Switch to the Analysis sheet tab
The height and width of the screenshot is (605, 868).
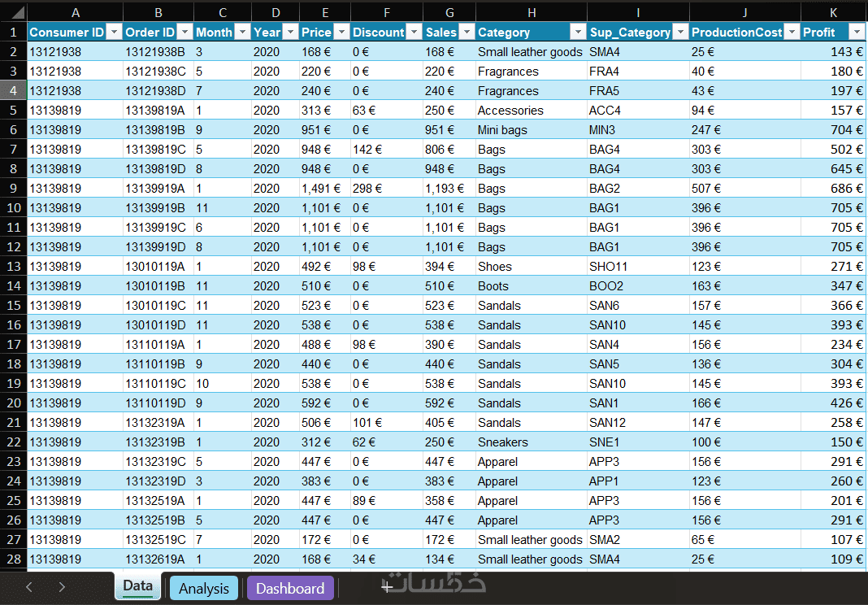(204, 589)
